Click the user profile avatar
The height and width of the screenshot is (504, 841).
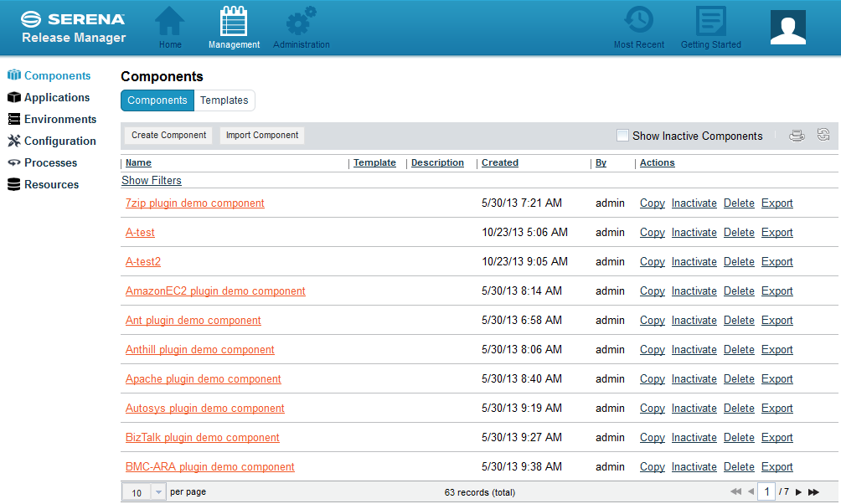coord(787,28)
